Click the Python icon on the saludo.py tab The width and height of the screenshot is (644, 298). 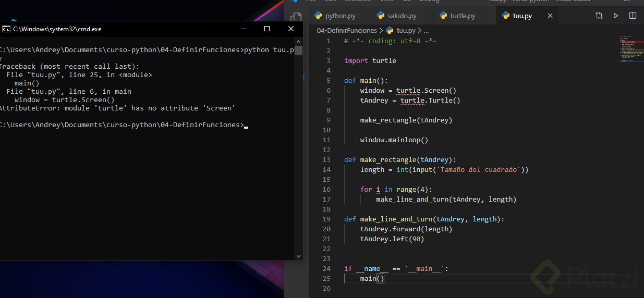click(381, 16)
